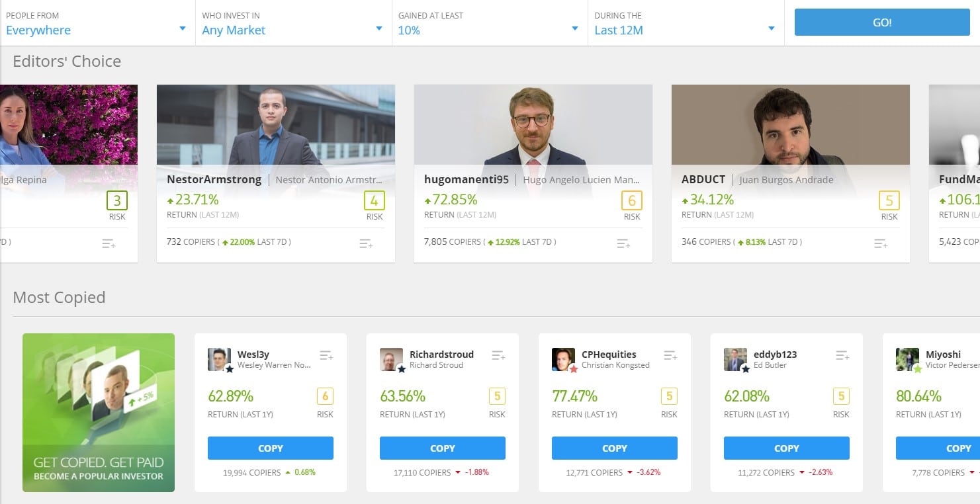Screen dimensions: 980x504
Task: Click hugomanenti95's cover photo
Action: point(533,124)
